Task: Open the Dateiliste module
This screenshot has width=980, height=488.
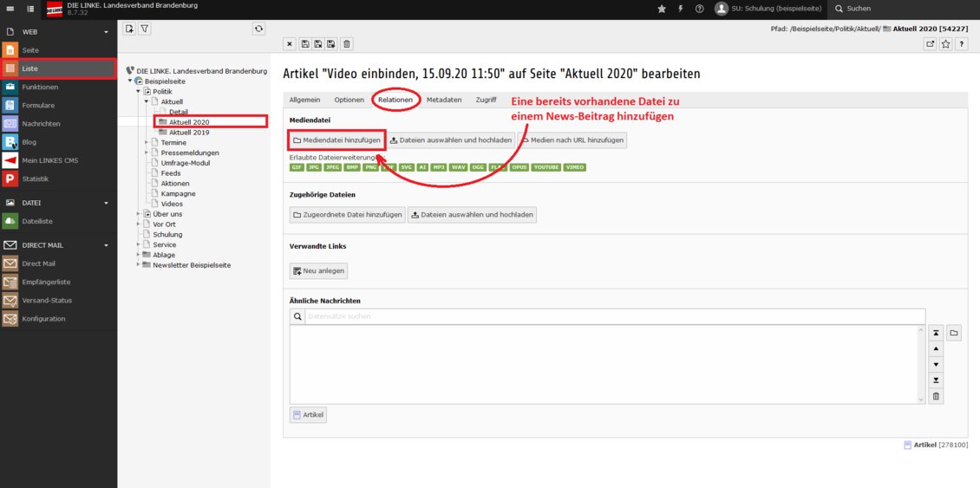Action: [58, 221]
